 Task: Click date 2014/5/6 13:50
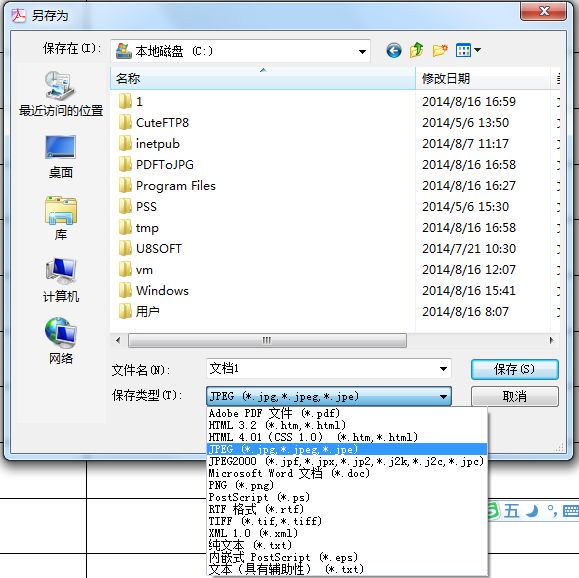465,123
